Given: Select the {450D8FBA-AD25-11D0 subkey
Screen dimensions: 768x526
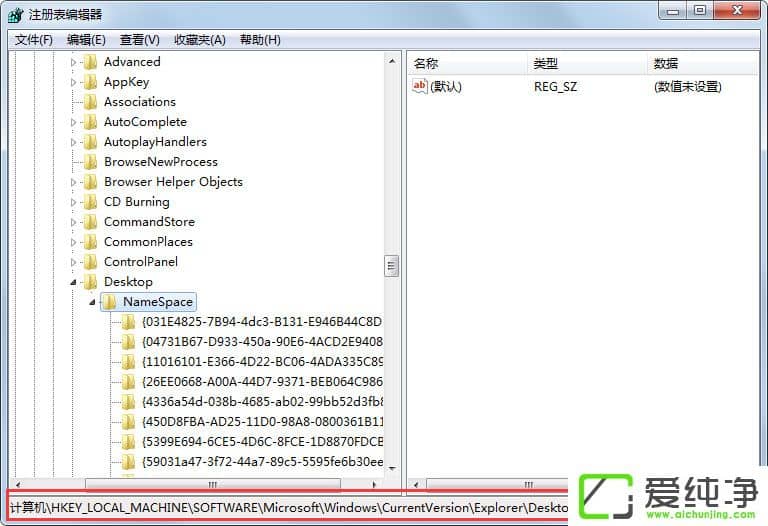Looking at the screenshot, I should [x=262, y=422].
